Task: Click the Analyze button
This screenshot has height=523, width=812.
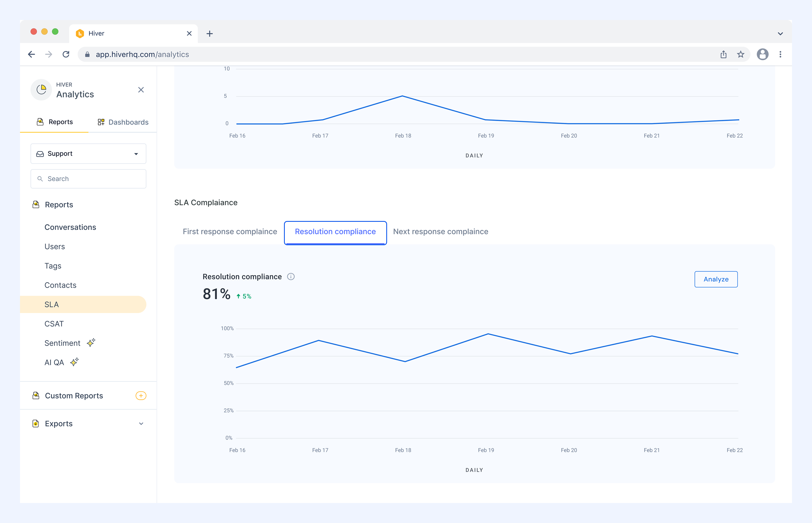Action: [716, 279]
